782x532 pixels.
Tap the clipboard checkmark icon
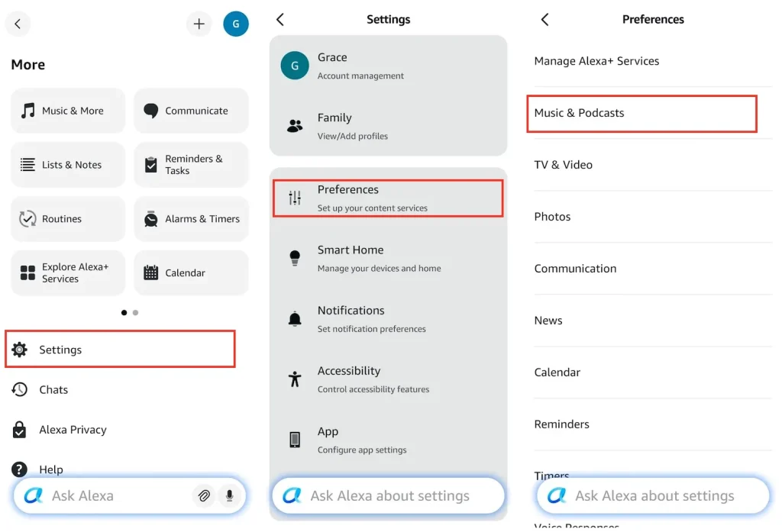tap(150, 165)
